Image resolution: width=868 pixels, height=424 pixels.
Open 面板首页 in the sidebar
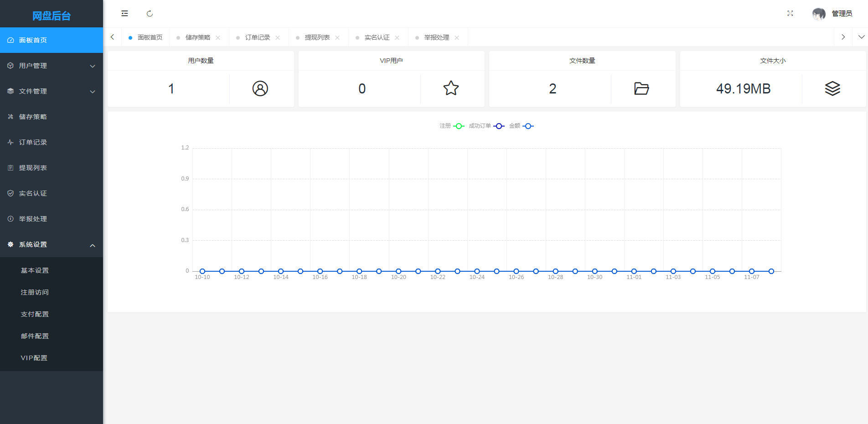coord(52,40)
